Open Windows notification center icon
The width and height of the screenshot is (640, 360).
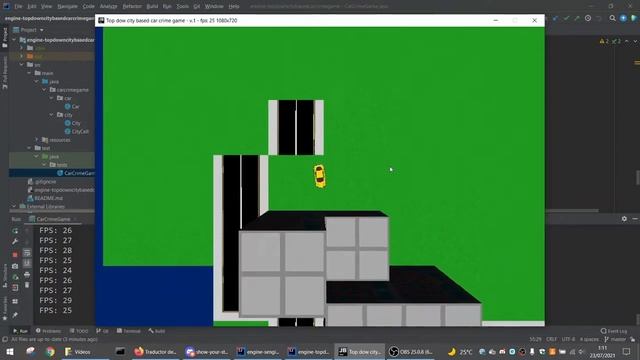coord(627,351)
